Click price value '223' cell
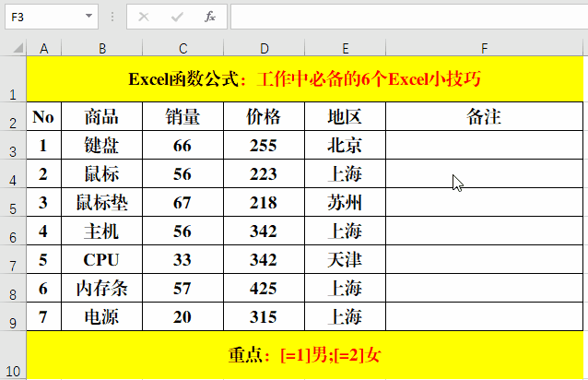This screenshot has width=588, height=380. 265,173
